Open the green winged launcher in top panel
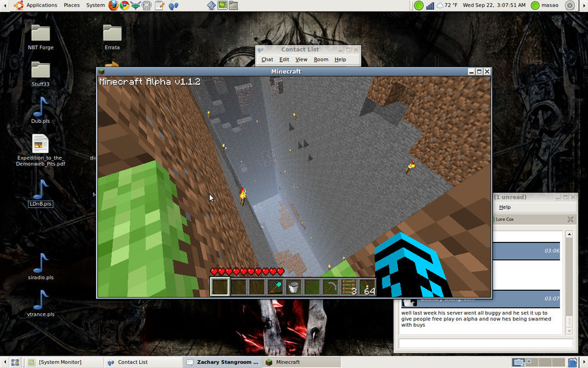The width and height of the screenshot is (588, 368). click(x=135, y=5)
